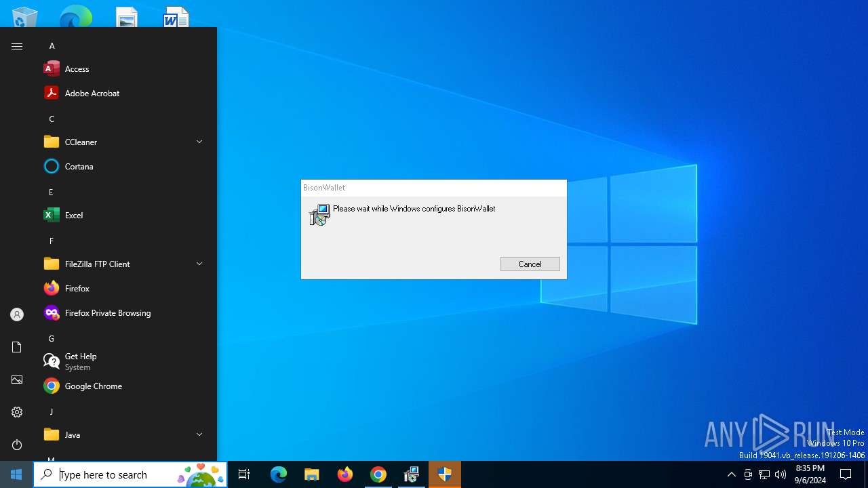Jump to letter J section header

(x=51, y=412)
